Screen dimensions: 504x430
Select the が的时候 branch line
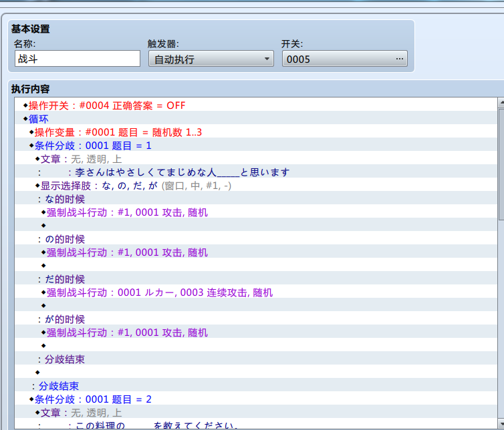click(255, 319)
